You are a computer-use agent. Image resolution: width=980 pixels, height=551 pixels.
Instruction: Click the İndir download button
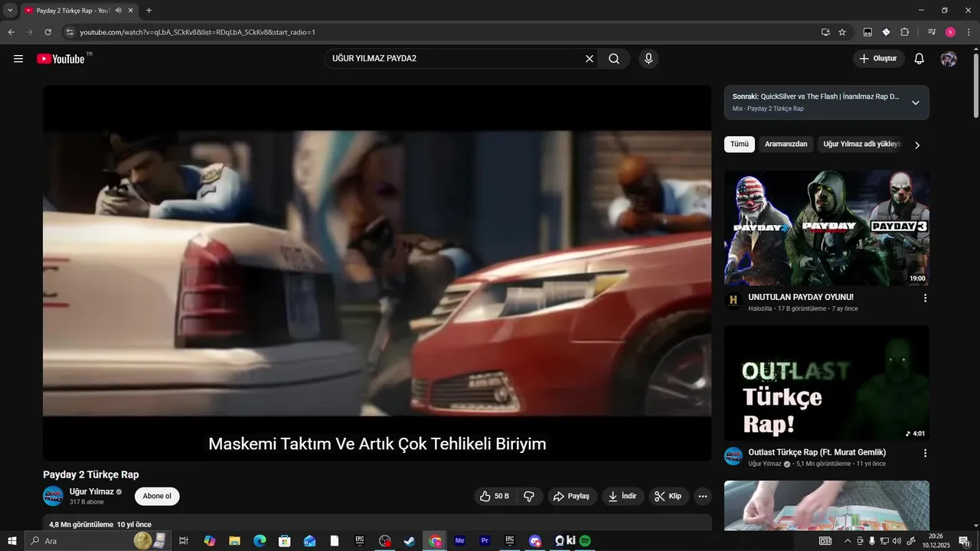pyautogui.click(x=622, y=496)
